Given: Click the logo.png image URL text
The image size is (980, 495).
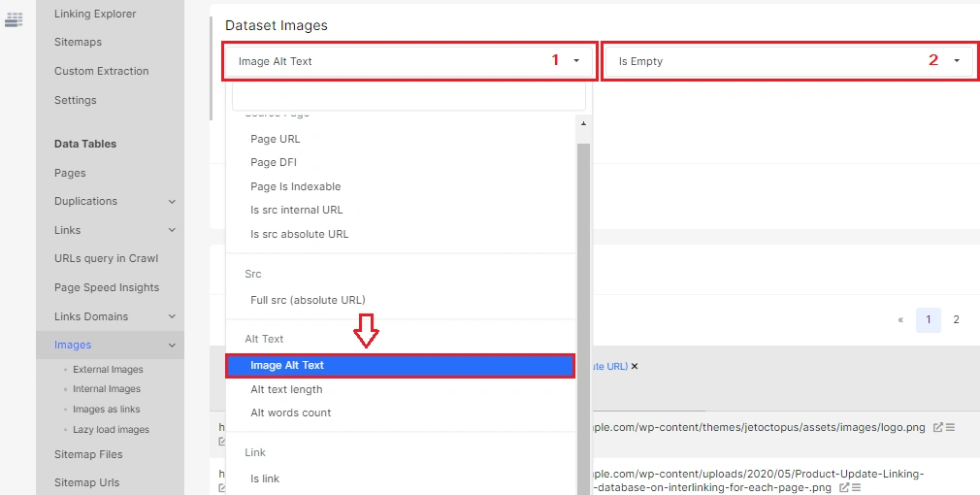Looking at the screenshot, I should tap(759, 427).
